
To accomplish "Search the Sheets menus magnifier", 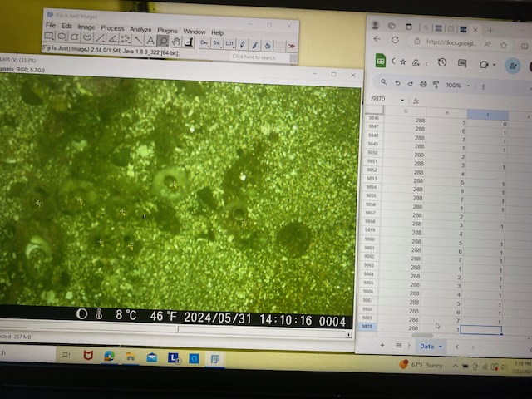I will 383,81.
